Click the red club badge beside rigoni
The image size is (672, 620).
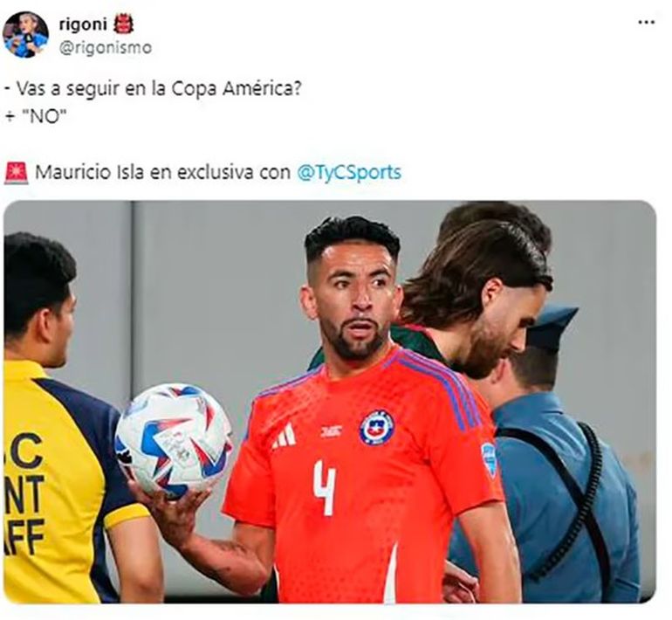click(123, 24)
